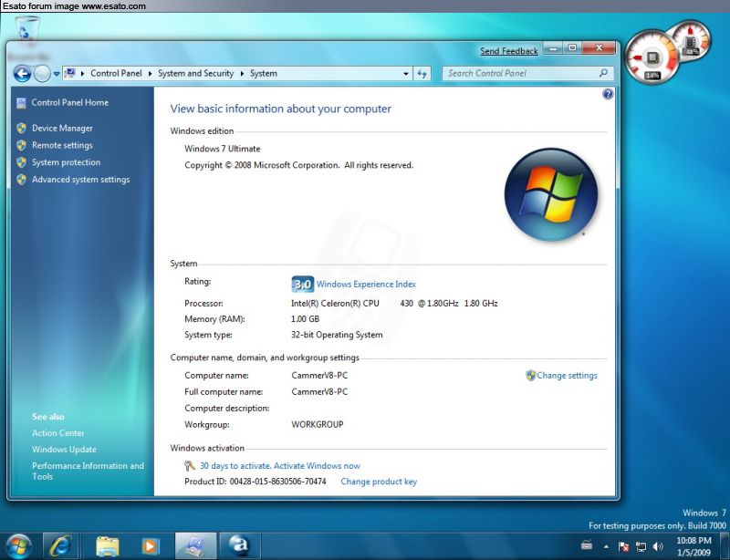Click the WORKGROUP value

pyautogui.click(x=317, y=424)
